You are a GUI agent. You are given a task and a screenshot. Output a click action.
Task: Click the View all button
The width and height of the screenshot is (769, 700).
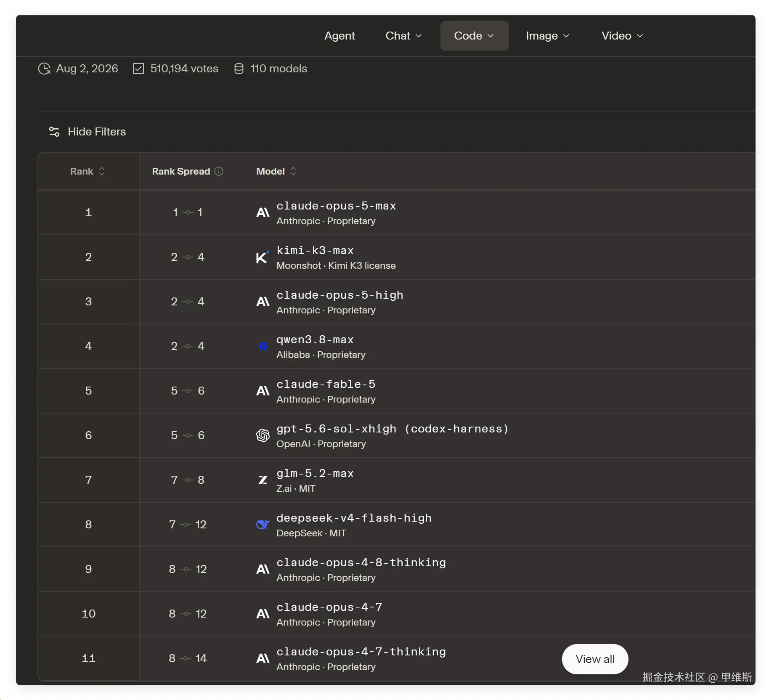595,659
